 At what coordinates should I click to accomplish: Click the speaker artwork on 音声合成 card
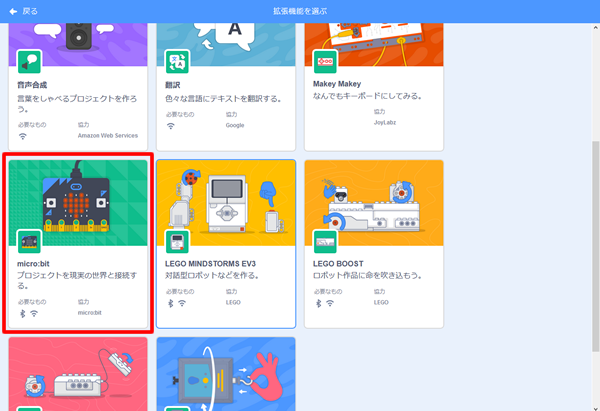(x=78, y=36)
